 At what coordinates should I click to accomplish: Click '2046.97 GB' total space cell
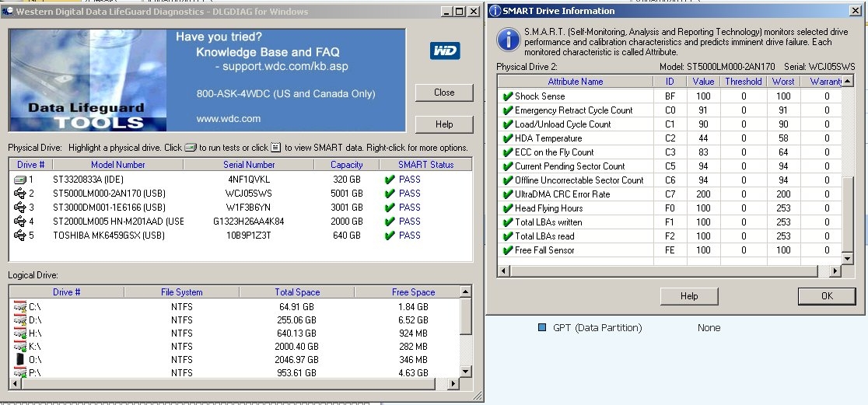[x=296, y=360]
